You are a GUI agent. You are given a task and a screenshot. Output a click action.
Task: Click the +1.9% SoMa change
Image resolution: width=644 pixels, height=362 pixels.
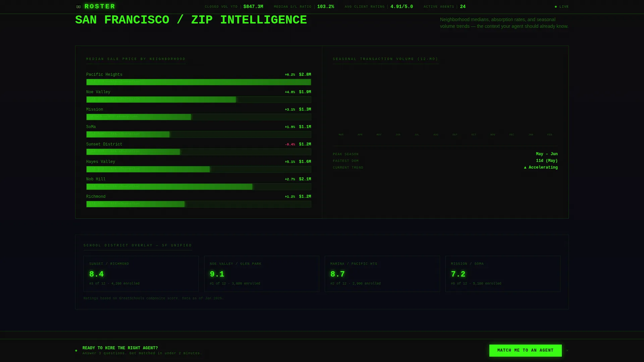point(290,127)
